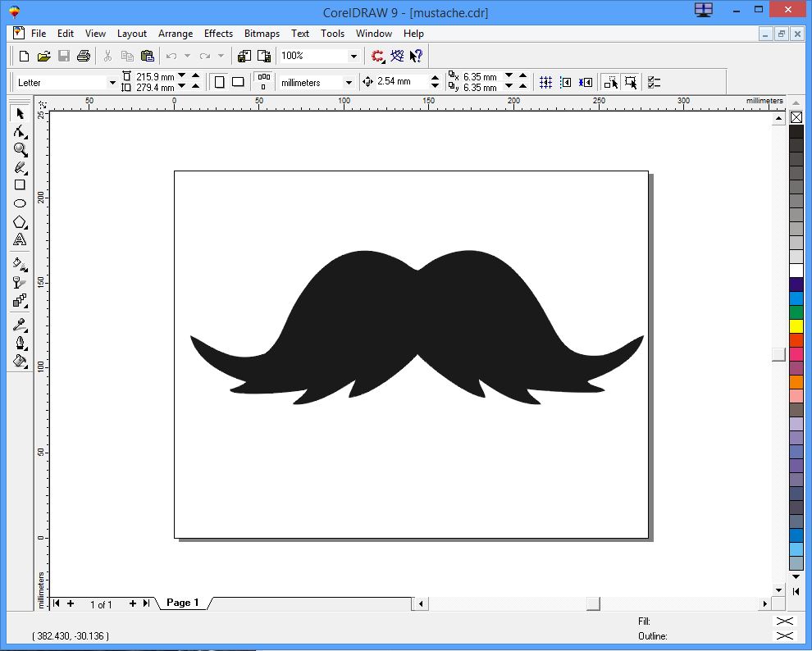Choose the Rectangle tool
The image size is (812, 651).
(20, 184)
